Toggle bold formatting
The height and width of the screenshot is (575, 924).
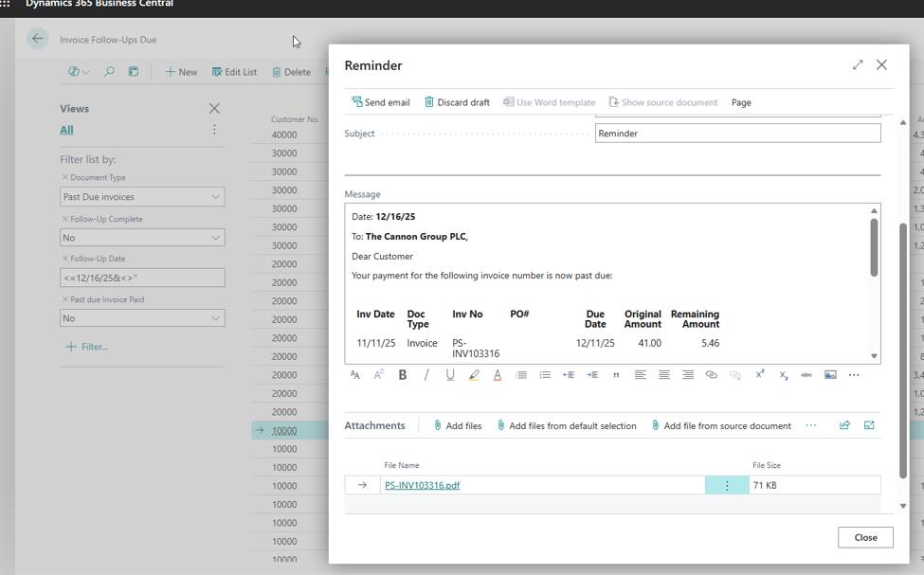coord(403,375)
